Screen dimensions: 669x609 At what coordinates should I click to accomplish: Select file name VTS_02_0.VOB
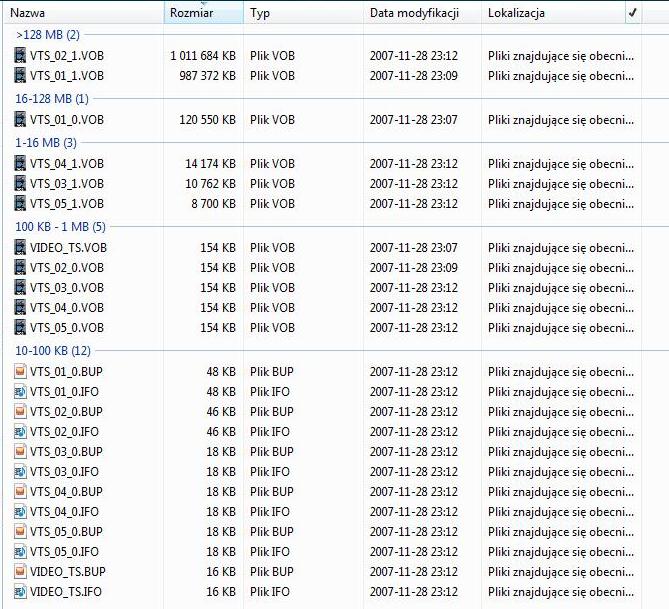(67, 268)
